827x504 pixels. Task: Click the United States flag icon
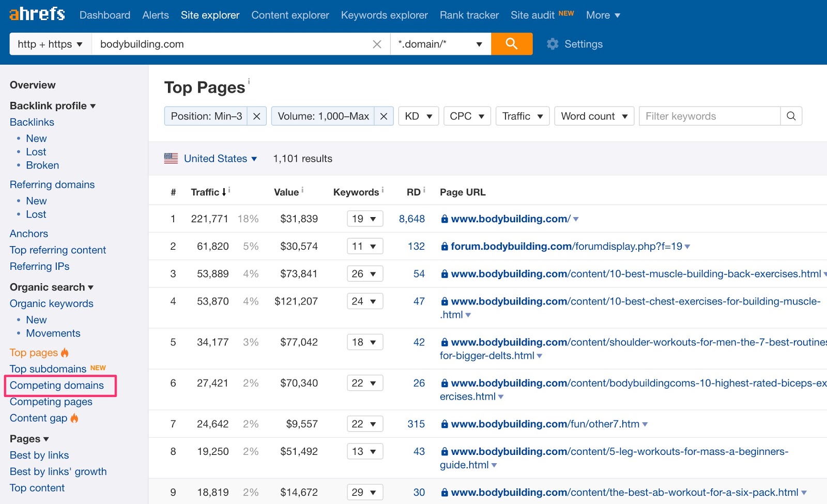coord(171,159)
